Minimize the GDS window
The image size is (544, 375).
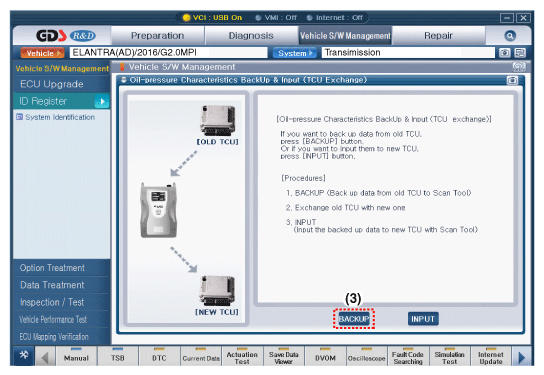[507, 18]
